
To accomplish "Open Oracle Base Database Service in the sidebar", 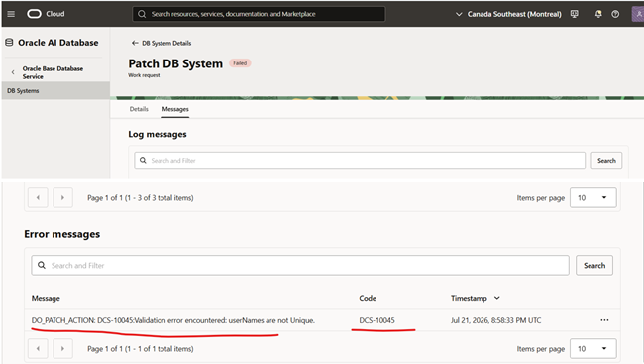I will click(53, 72).
